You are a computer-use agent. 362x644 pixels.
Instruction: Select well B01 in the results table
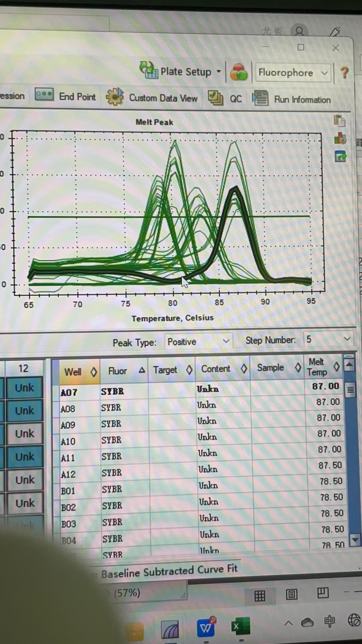68,491
